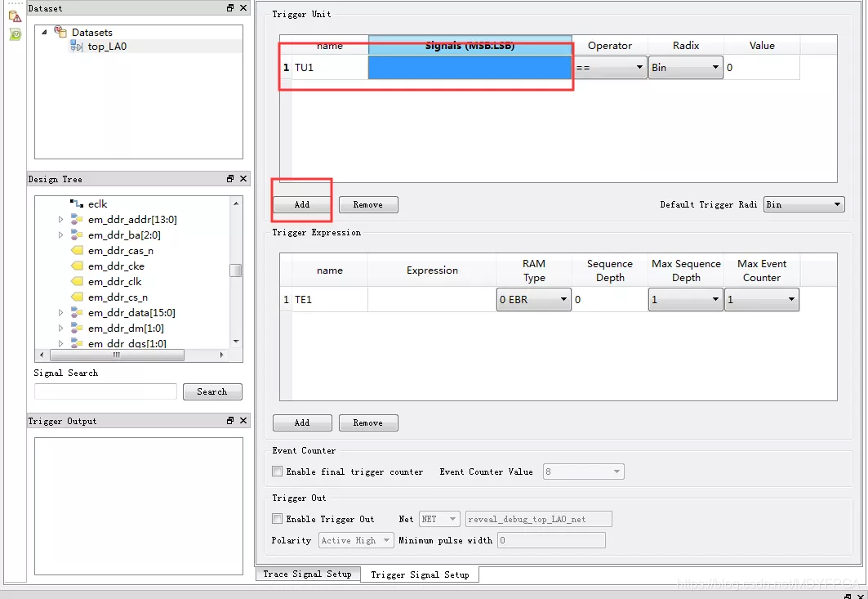This screenshot has width=868, height=599.
Task: Open the TU1 Operator dropdown
Action: 609,68
